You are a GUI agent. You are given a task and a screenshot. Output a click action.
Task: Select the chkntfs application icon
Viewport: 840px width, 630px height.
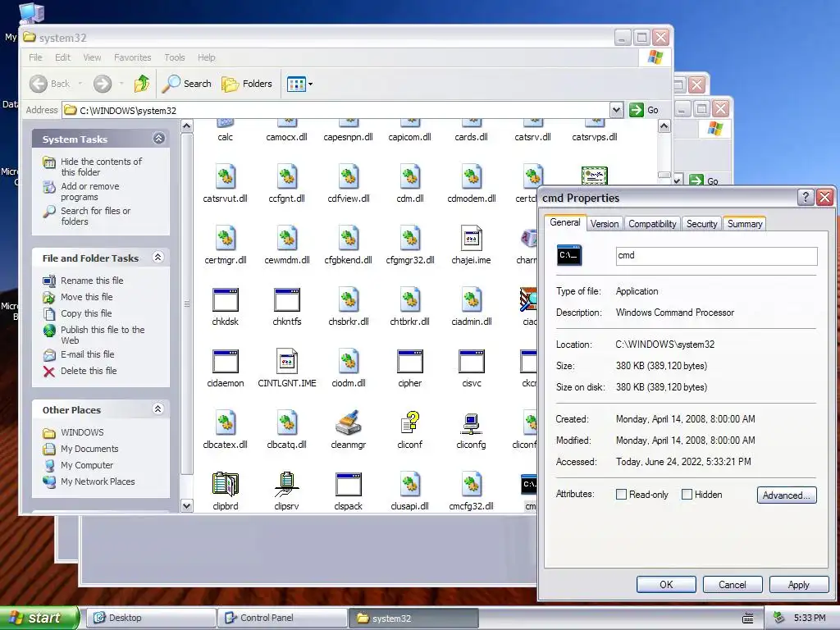coord(286,300)
